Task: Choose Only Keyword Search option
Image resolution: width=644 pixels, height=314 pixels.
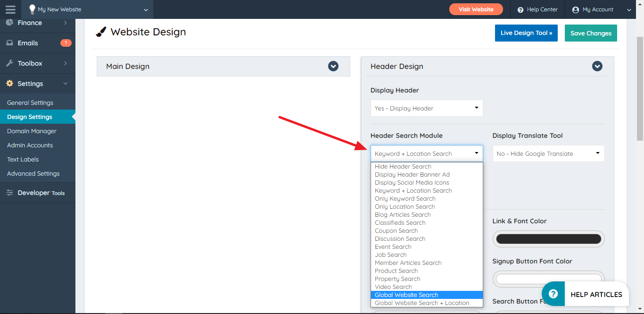Action: click(x=427, y=198)
